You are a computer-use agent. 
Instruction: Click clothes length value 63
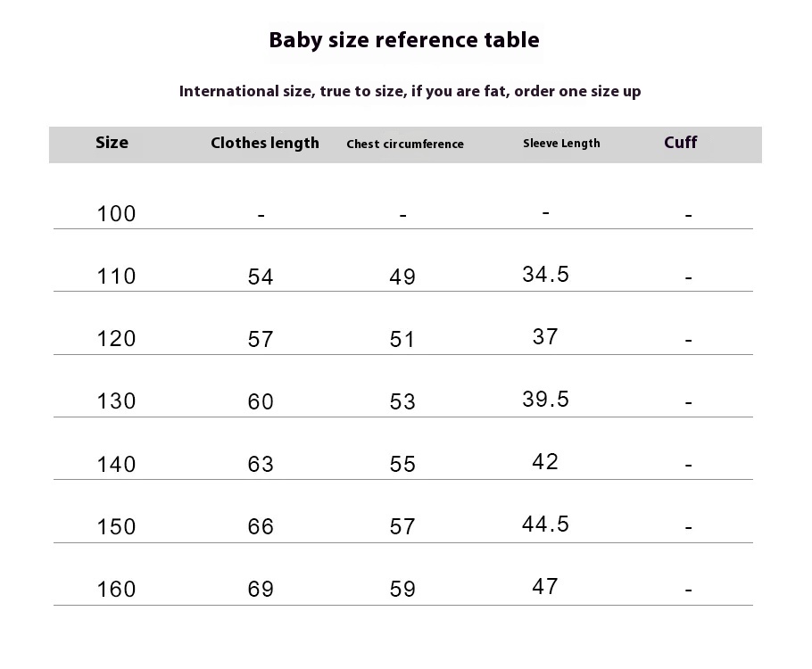point(261,465)
